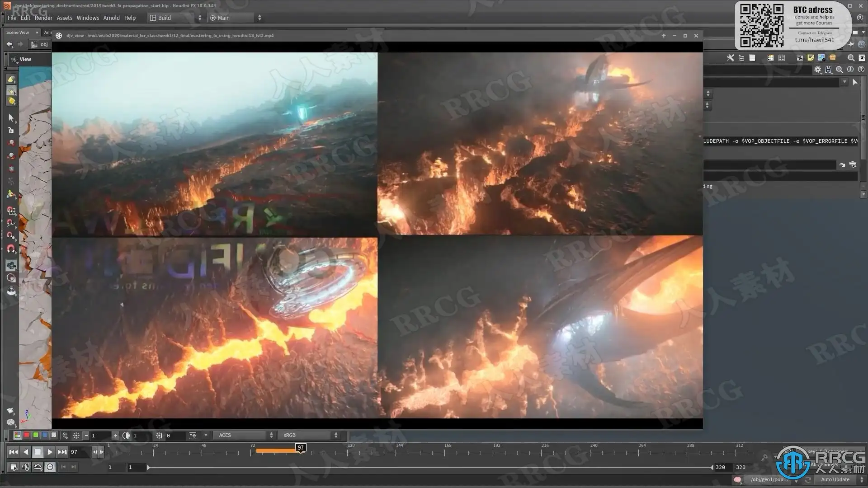Toggle secure selection lock icon
868x488 pixels.
(11, 130)
